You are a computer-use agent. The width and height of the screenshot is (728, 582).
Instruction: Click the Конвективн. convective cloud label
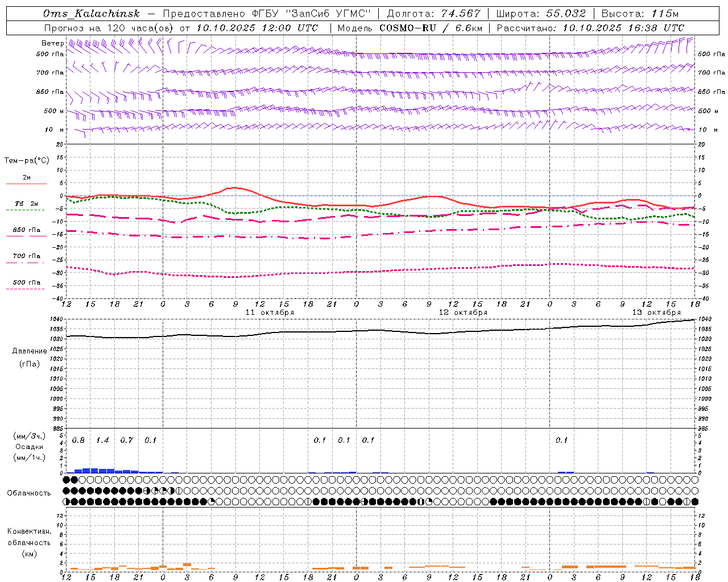coord(29,531)
